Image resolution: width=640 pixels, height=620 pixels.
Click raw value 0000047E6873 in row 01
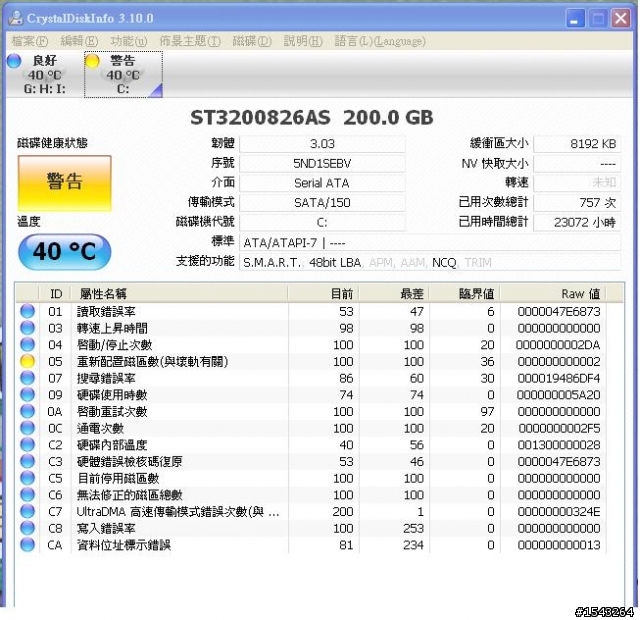pyautogui.click(x=559, y=311)
